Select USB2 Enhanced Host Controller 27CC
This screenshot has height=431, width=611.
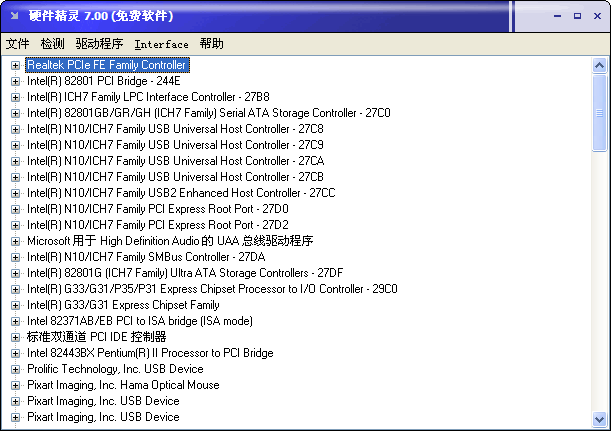[x=180, y=193]
